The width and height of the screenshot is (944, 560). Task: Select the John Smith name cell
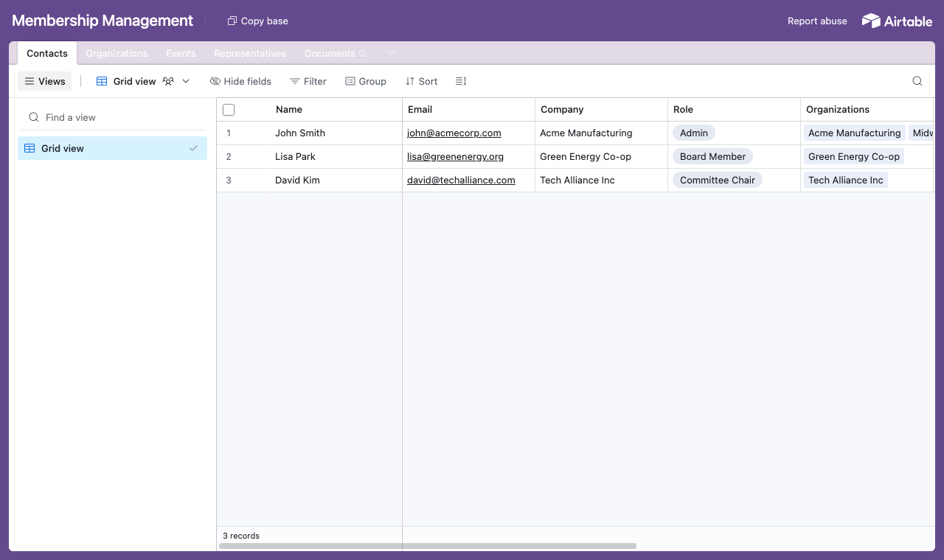click(x=300, y=133)
